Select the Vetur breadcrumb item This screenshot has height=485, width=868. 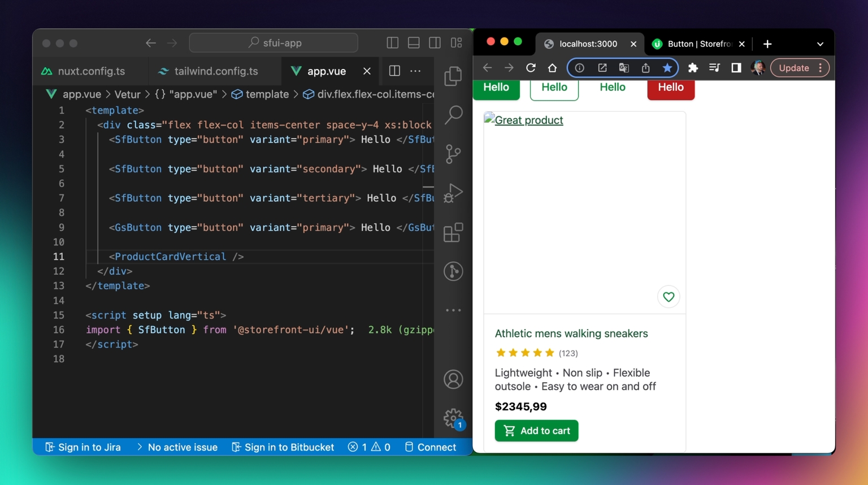(x=127, y=94)
